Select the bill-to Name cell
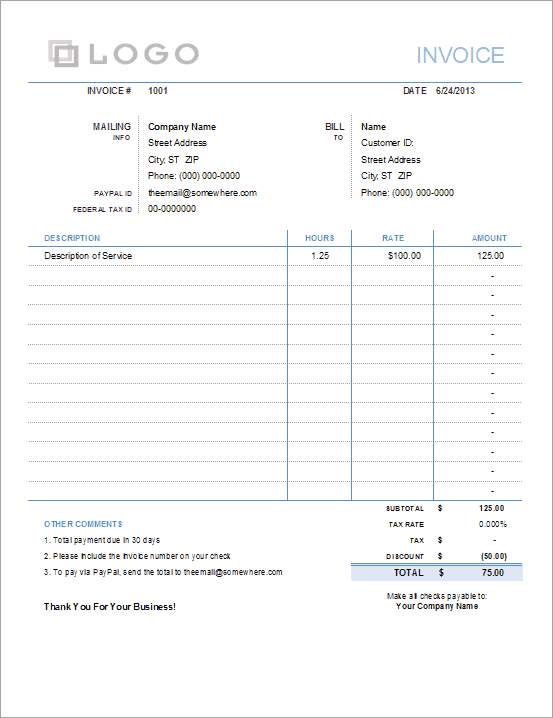The height and width of the screenshot is (718, 553). pos(374,127)
